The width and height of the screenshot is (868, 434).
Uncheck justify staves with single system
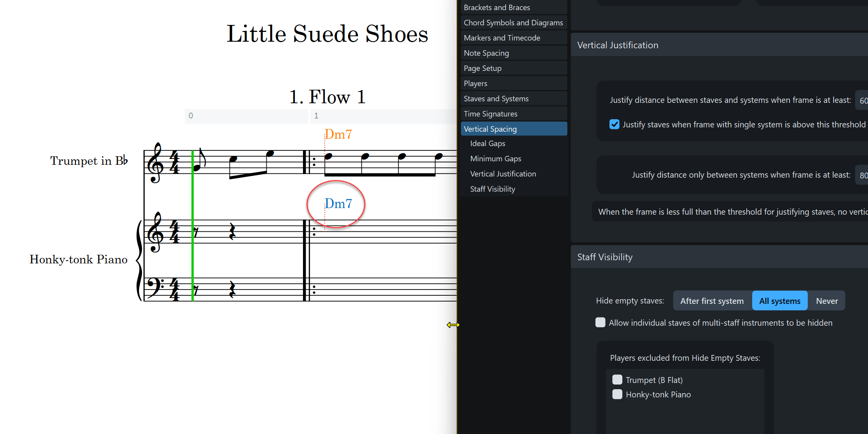pos(614,124)
